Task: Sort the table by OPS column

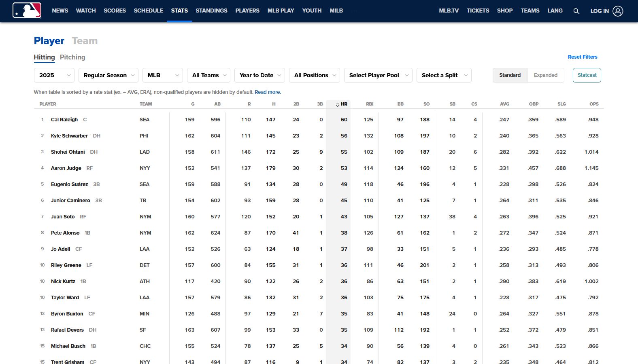Action: [x=593, y=104]
